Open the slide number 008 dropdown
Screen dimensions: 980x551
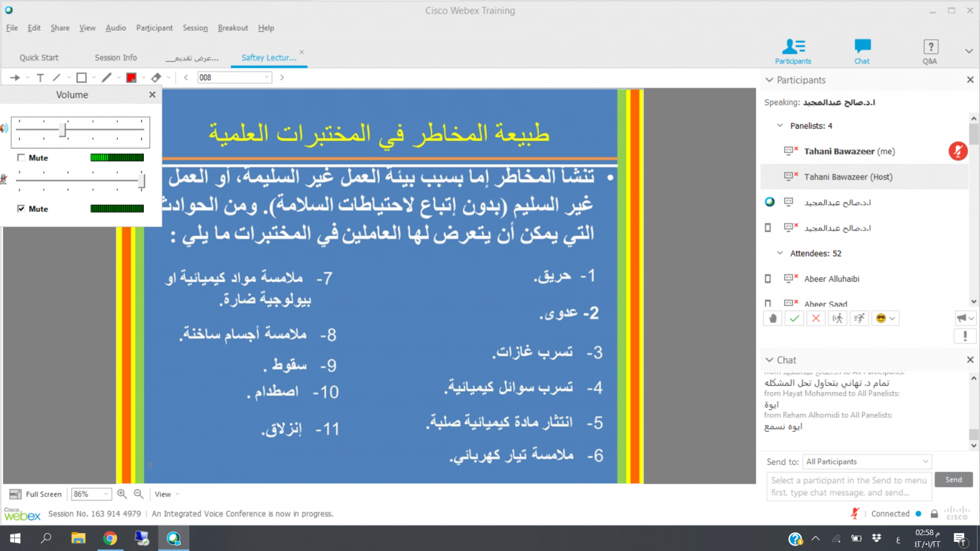point(266,78)
